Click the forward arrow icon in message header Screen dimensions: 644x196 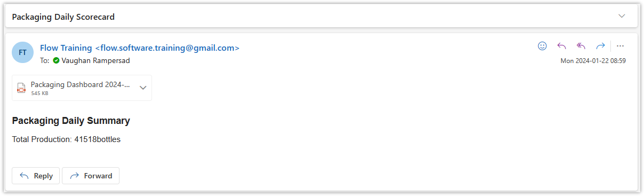[600, 46]
